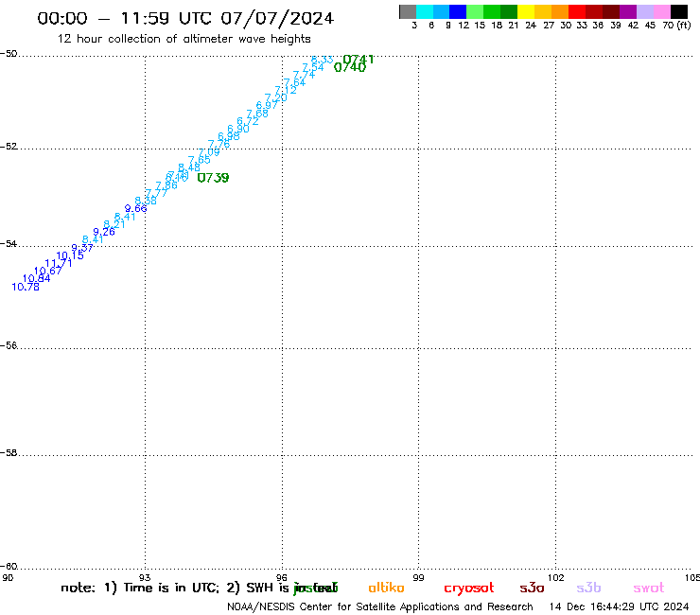Click the legend scale label '70 (ft)'

tap(676, 25)
